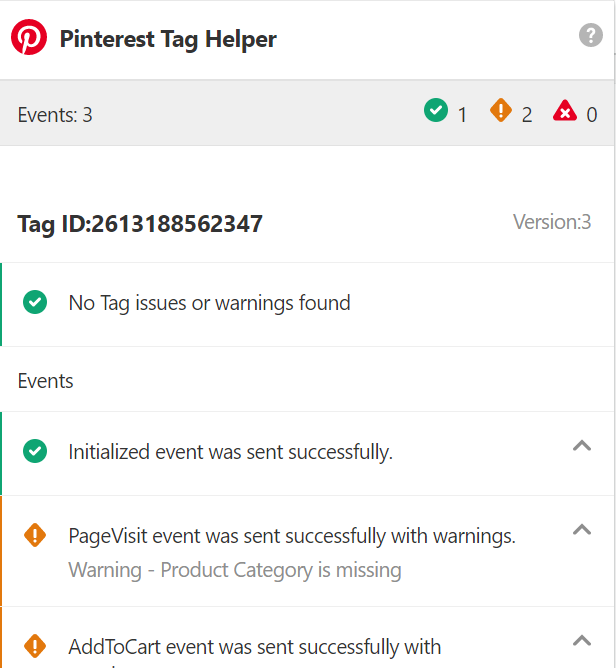Select the Tag ID 2613188562347 heading

(x=140, y=223)
